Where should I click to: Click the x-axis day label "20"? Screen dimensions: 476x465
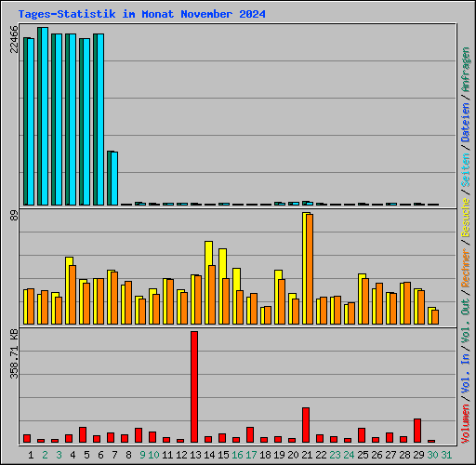point(293,455)
